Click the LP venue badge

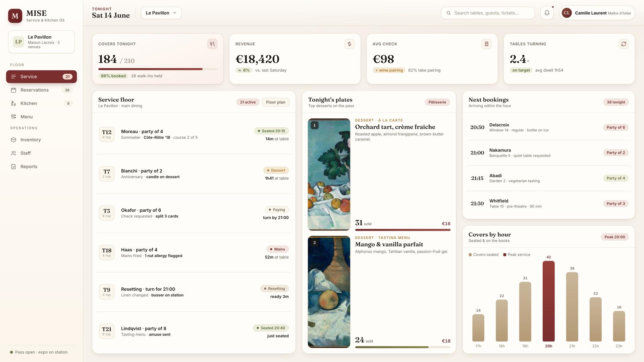(x=18, y=42)
